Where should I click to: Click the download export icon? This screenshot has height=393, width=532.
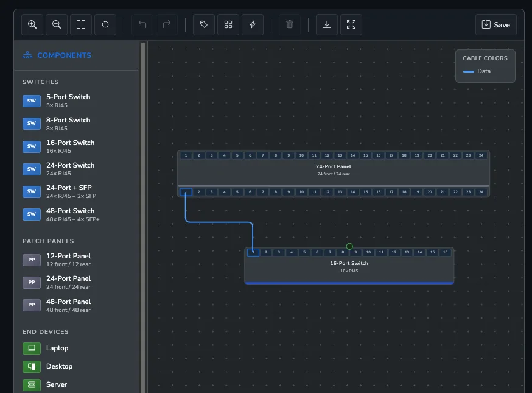(327, 24)
